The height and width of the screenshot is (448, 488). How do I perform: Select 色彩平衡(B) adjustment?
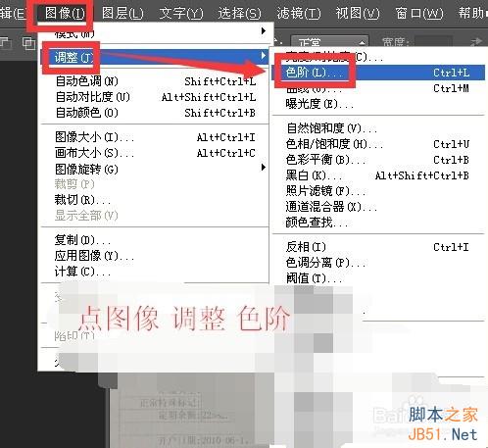(x=378, y=160)
